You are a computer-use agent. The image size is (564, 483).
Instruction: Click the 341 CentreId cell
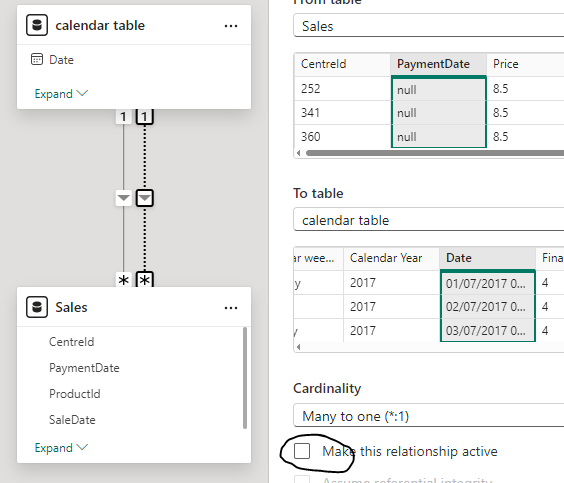click(x=342, y=113)
